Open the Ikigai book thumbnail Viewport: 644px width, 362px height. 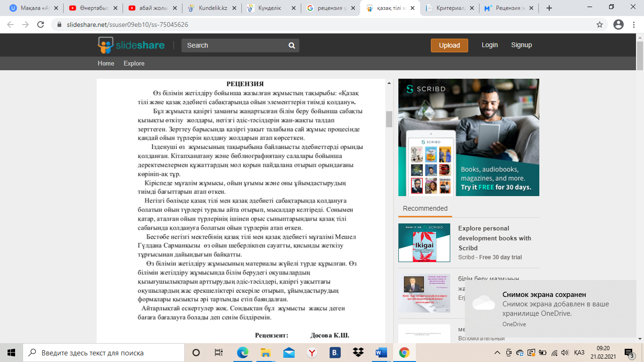tap(424, 243)
